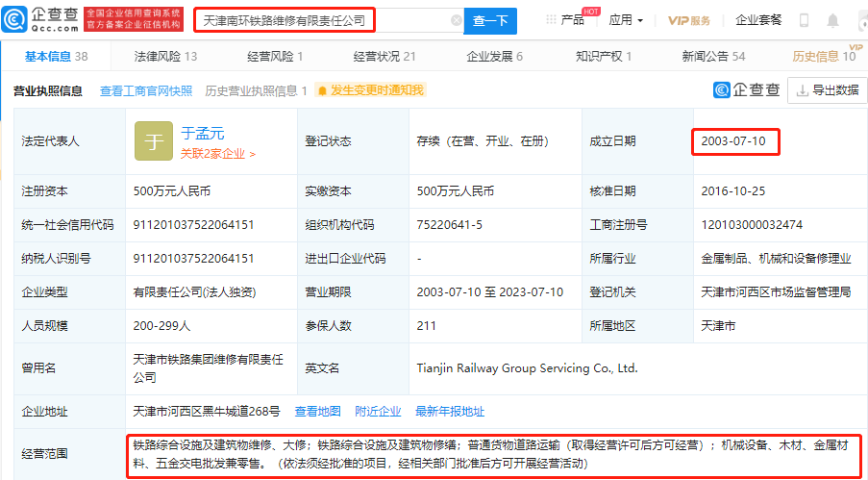Open the products grid icon menu

tap(551, 20)
